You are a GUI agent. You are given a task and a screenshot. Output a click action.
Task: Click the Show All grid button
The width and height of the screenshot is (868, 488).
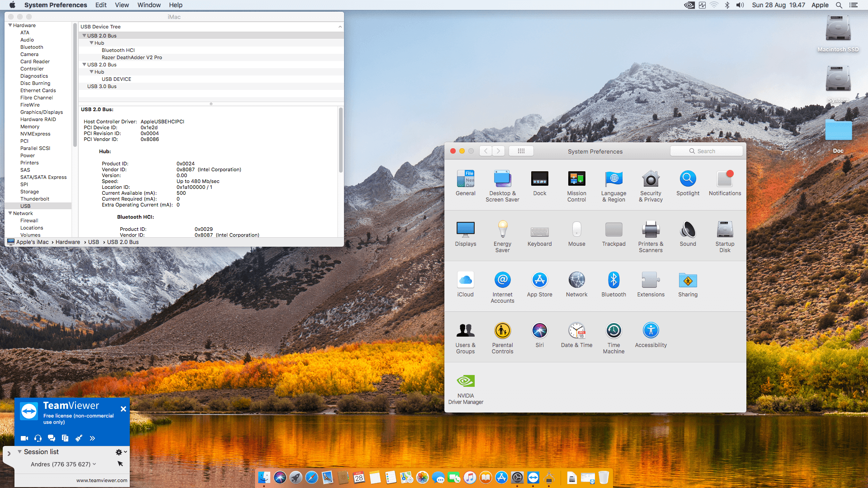521,151
